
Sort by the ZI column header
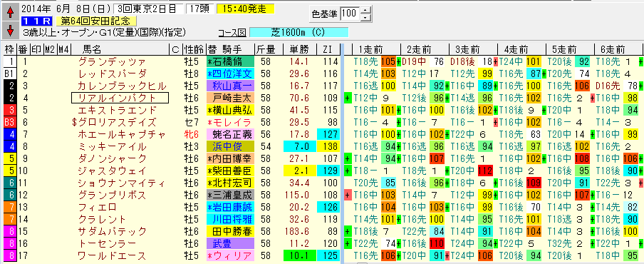(x=328, y=50)
